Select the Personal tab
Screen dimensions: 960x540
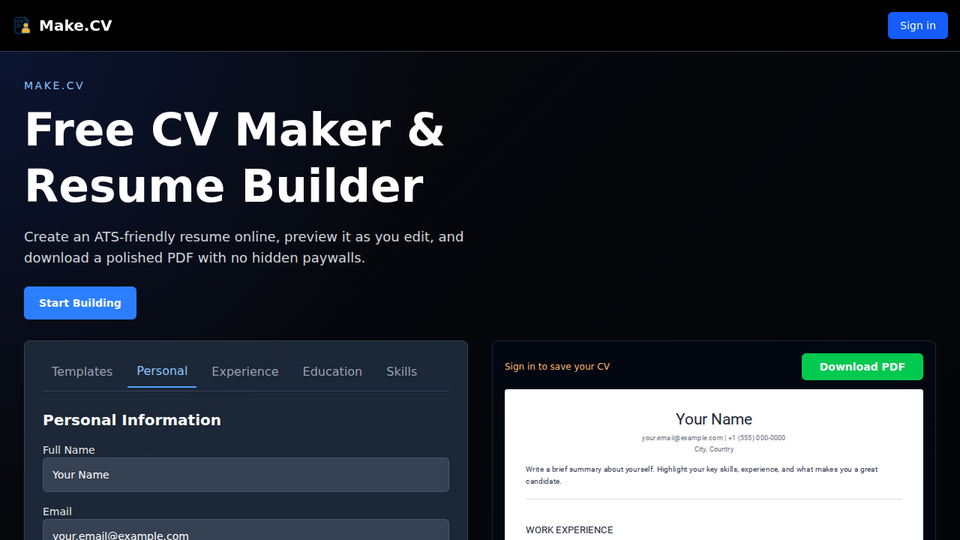(x=162, y=371)
